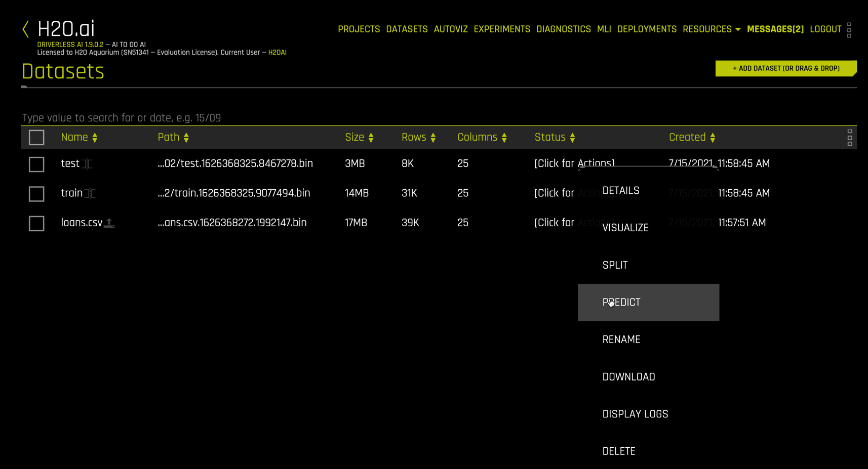Click the 14MB size value
This screenshot has width=868, height=469.
(x=357, y=193)
